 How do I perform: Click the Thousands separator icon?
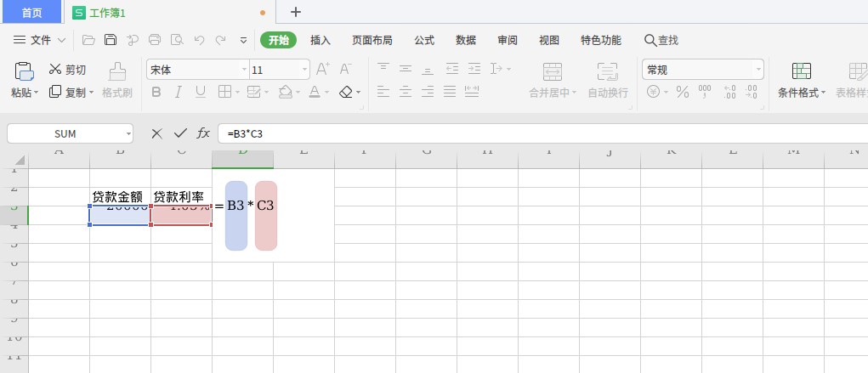click(705, 92)
